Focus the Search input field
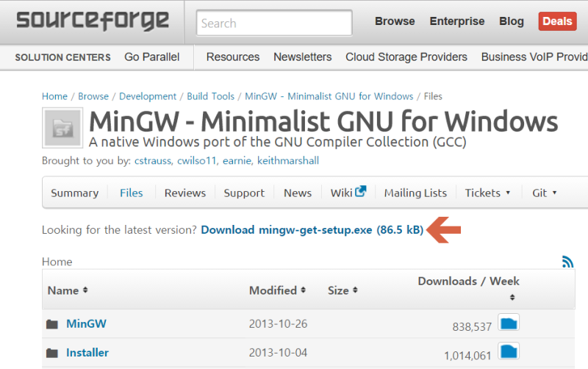 274,24
